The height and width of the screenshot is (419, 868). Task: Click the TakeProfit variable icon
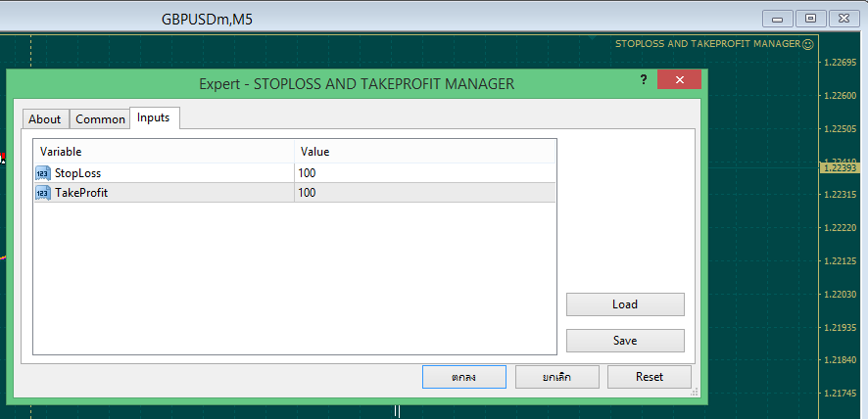pyautogui.click(x=43, y=193)
